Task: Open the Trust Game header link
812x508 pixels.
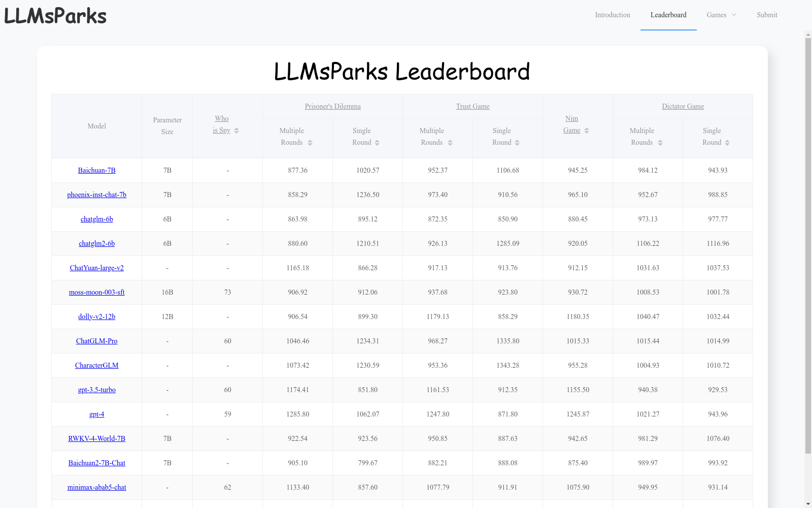Action: click(x=473, y=106)
